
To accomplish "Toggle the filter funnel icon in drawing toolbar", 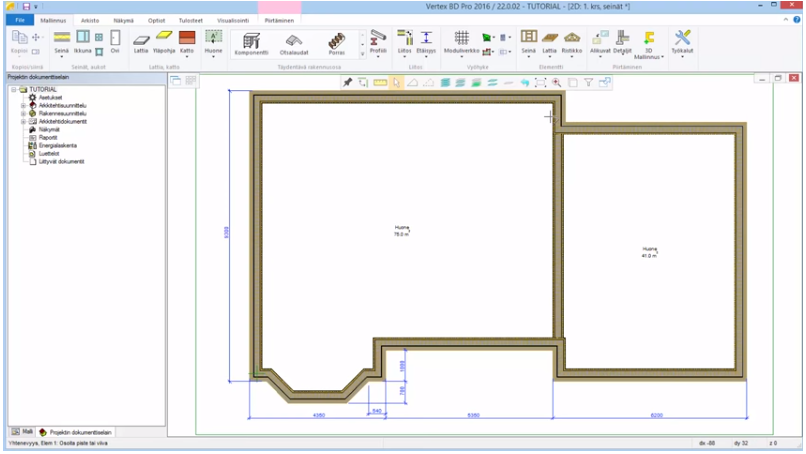I will pyautogui.click(x=589, y=83).
